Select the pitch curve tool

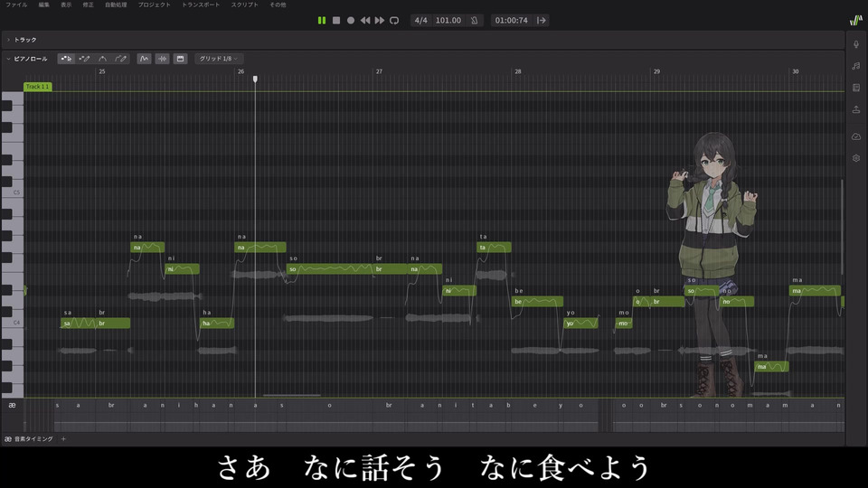102,59
